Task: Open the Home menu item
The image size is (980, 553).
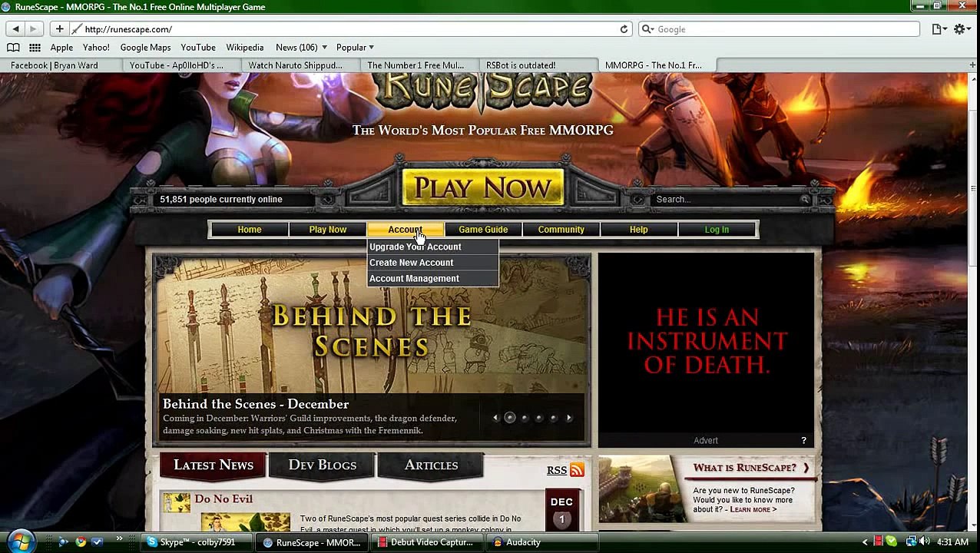Action: coord(250,230)
